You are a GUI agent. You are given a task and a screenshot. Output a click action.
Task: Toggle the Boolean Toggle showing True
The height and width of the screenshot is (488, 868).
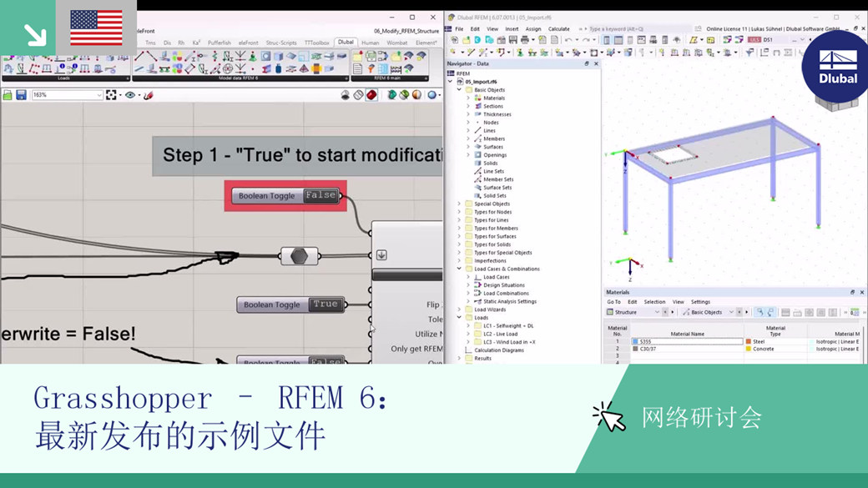[x=290, y=304]
